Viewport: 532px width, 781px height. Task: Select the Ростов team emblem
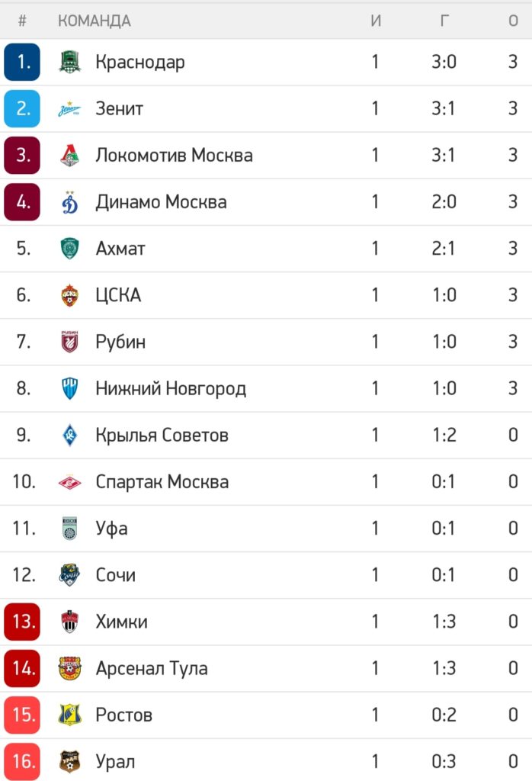pos(69,715)
